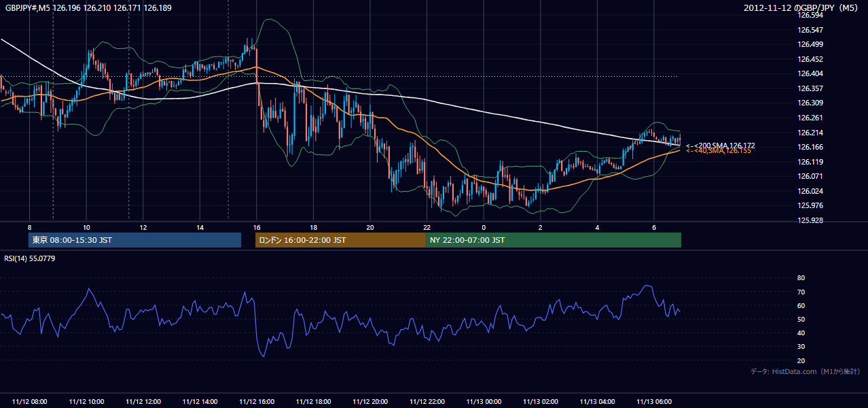
Task: Click the 200 SMA 126.172 label
Action: 721,146
